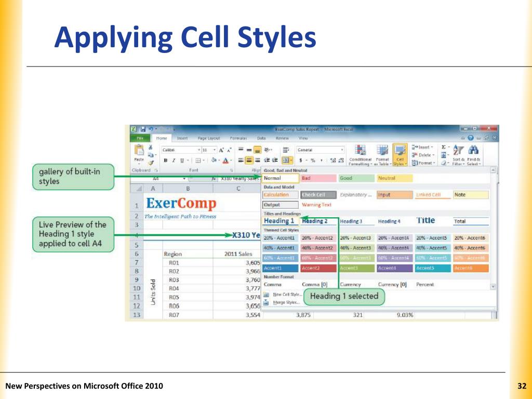Screen dimensions: 532x399
Task: Switch to the Data tab
Action: point(261,138)
